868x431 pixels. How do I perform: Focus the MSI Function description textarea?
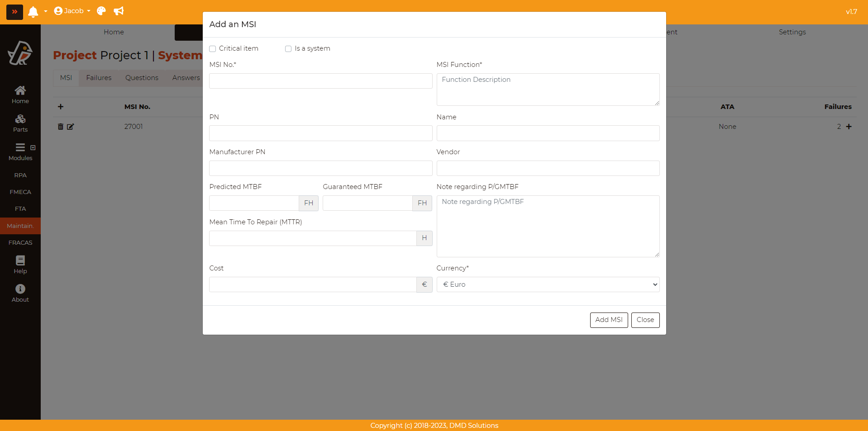(548, 90)
